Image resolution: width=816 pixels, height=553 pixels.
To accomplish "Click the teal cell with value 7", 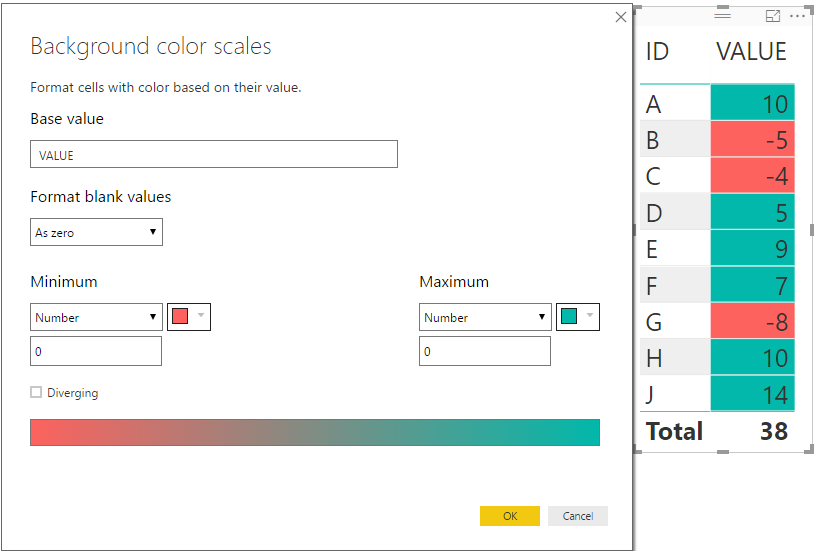I will (x=753, y=285).
